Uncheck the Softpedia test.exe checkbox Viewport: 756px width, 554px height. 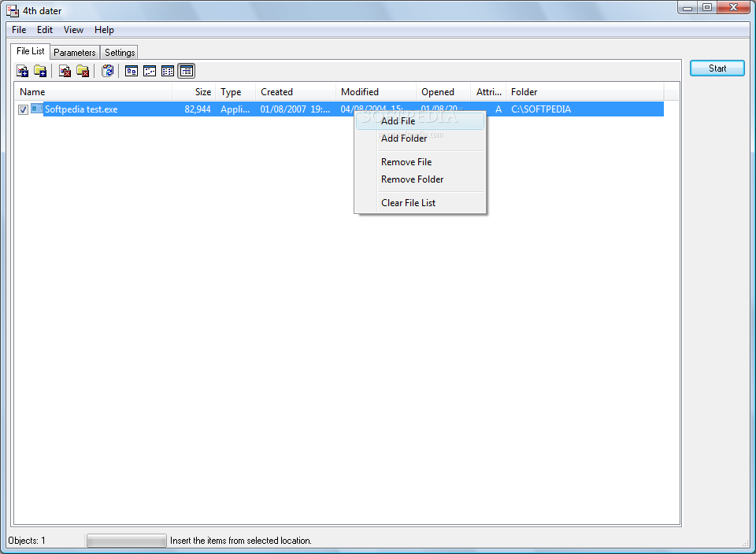(23, 110)
